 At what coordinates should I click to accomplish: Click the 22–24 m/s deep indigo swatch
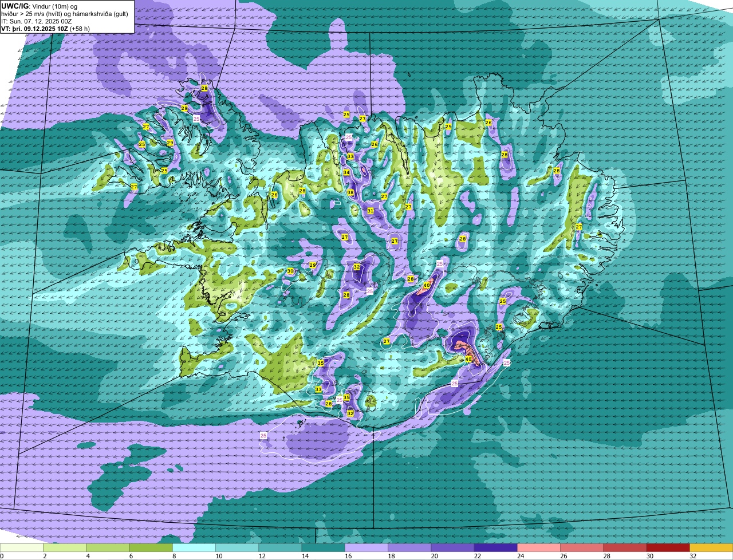tap(495, 548)
